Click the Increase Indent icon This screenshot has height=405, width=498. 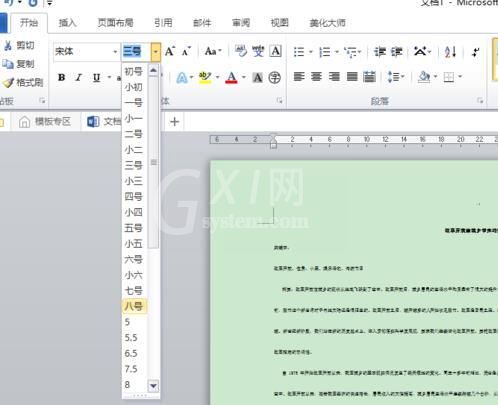click(x=397, y=52)
